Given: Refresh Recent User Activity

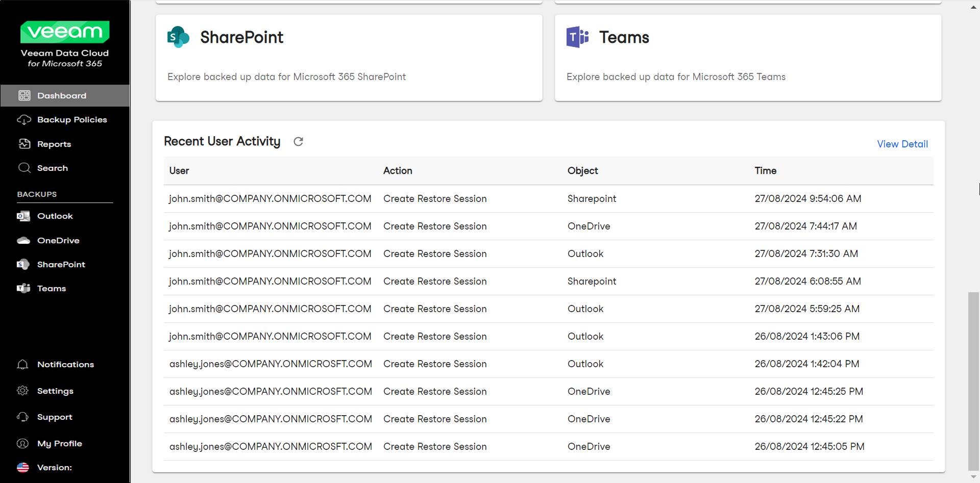Looking at the screenshot, I should coord(298,141).
